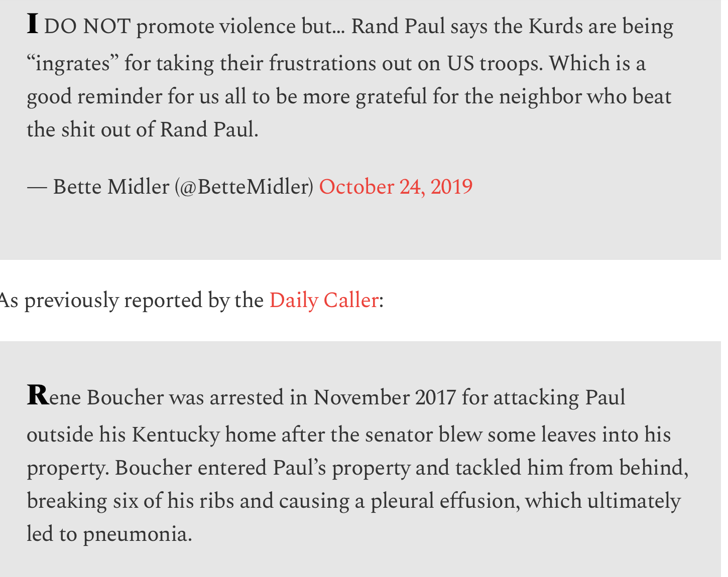This screenshot has height=577, width=728.
Task: Click the phrase "DO NOT" in the tweet
Action: (x=87, y=27)
